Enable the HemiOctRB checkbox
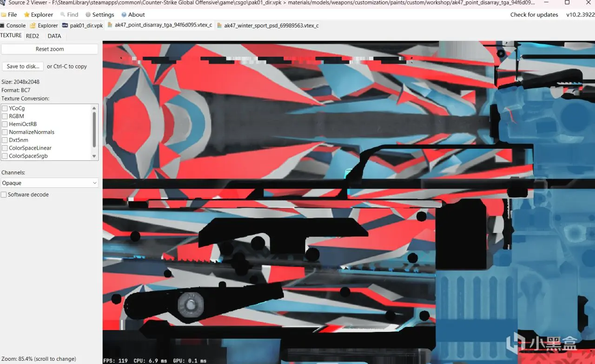The height and width of the screenshot is (364, 595). [5, 124]
